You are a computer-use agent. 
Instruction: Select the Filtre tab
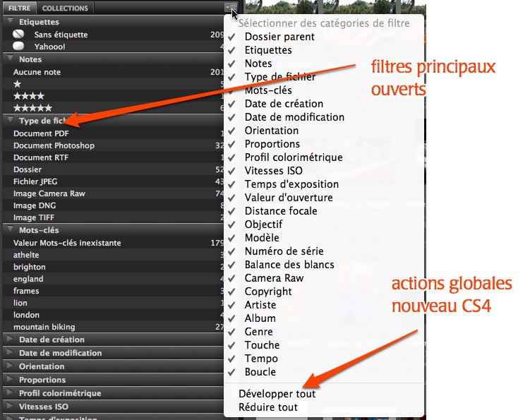(19, 8)
